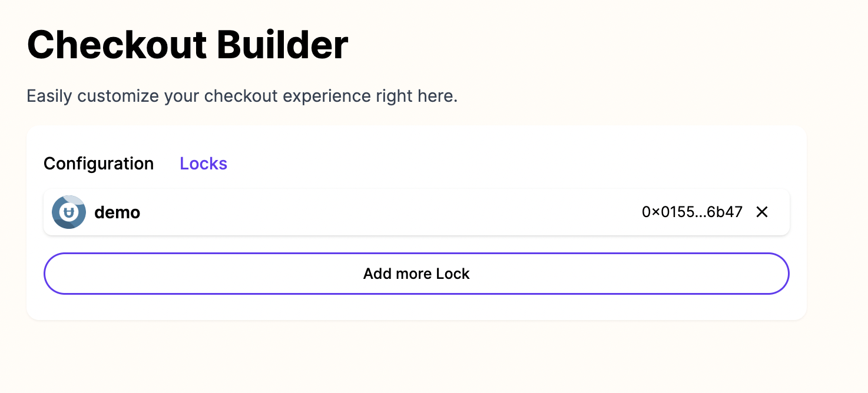Select the bold demo text
Screen dimensions: 868x393
pos(117,212)
